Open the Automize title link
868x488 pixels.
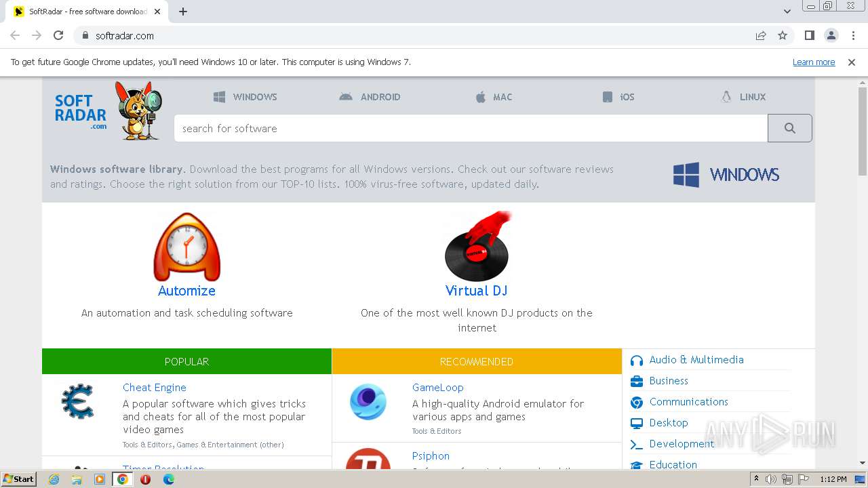(186, 291)
